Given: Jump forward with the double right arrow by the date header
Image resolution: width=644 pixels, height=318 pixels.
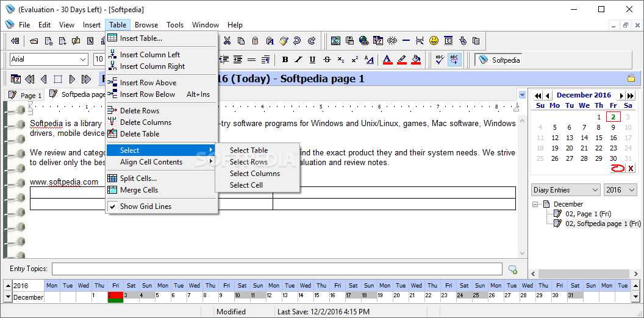Looking at the screenshot, I should [x=86, y=79].
